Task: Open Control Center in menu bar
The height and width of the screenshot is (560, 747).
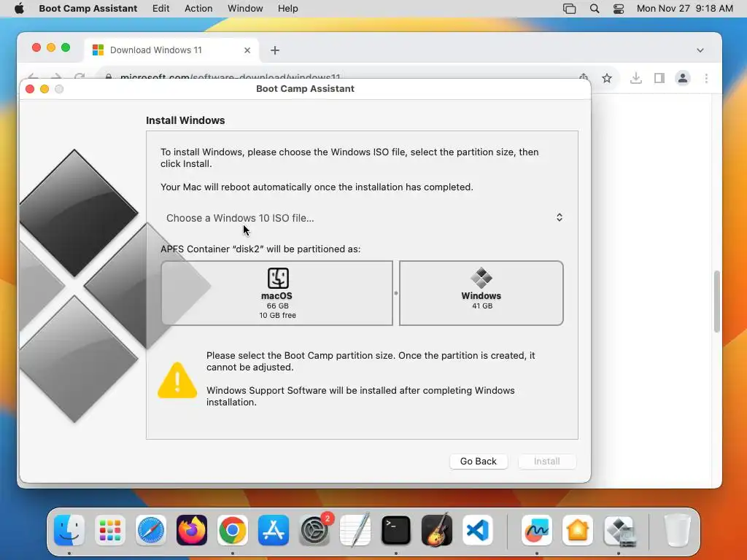Action: pos(619,9)
